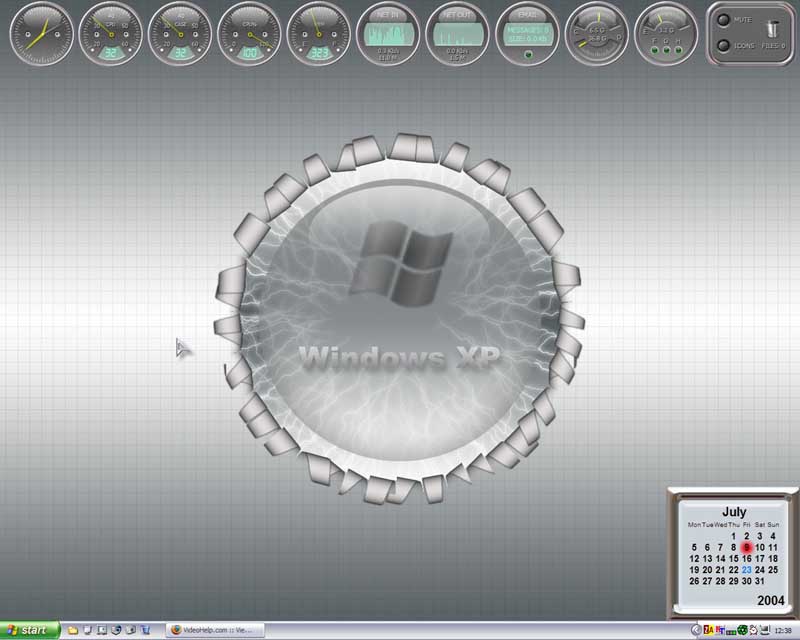800x640 pixels.
Task: Click the F drive indicator light
Action: pyautogui.click(x=655, y=50)
